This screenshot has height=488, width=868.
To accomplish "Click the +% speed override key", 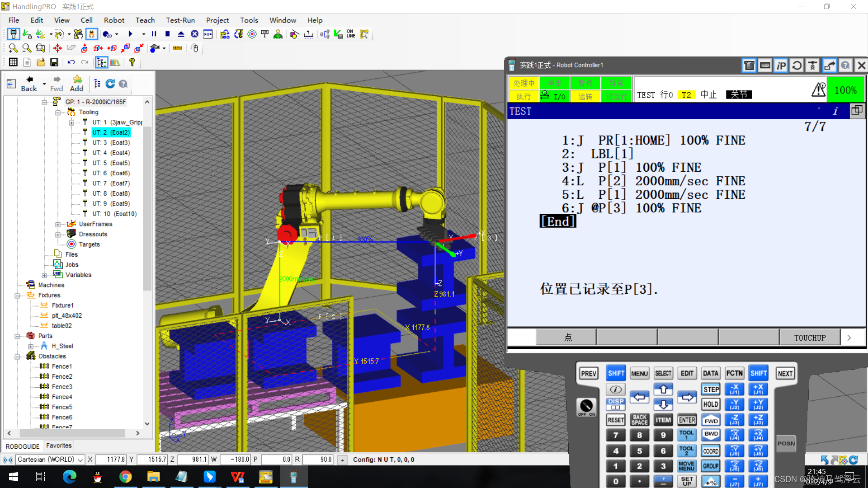I will pyautogui.click(x=711, y=482).
